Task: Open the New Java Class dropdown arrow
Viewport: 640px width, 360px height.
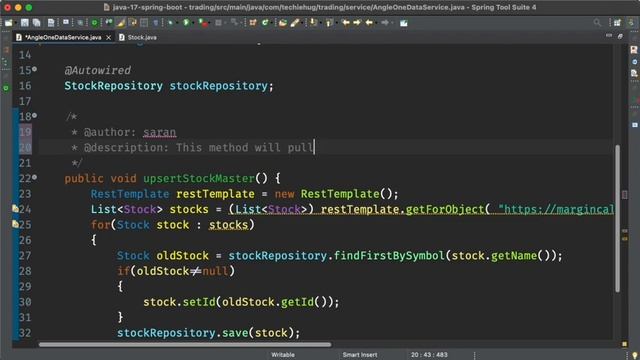Action: tap(272, 23)
